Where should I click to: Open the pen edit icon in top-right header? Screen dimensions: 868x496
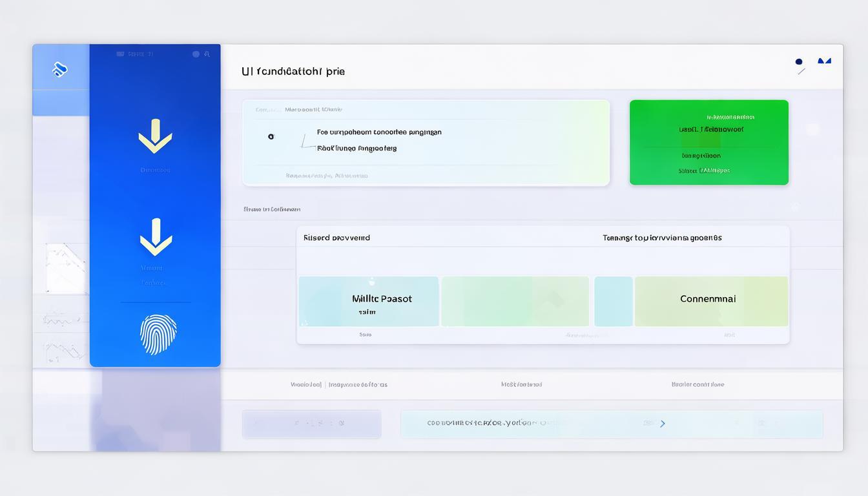point(801,71)
